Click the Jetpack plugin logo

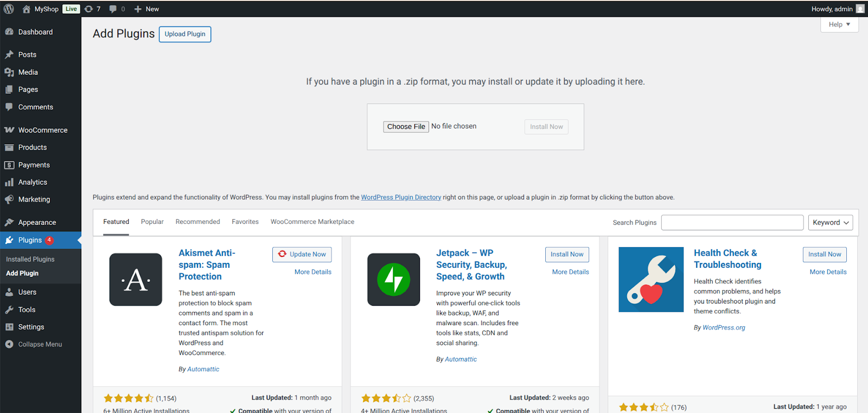pyautogui.click(x=393, y=280)
